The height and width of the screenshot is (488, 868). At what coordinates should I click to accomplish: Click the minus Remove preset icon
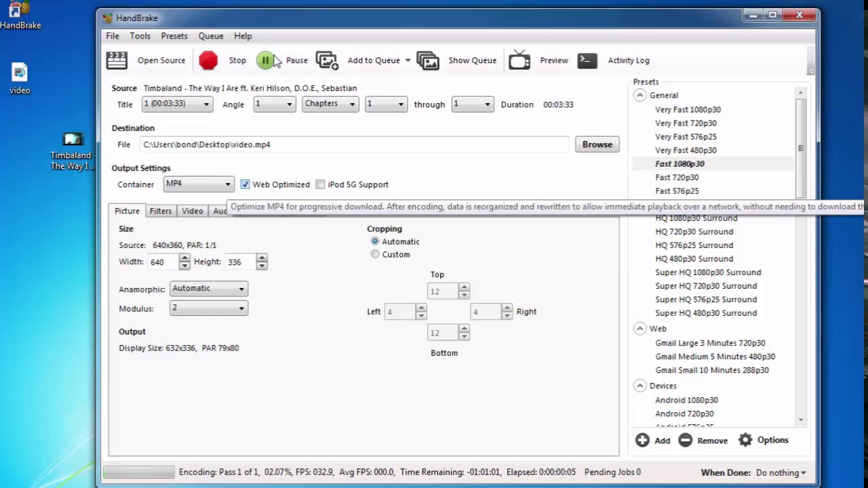[685, 440]
